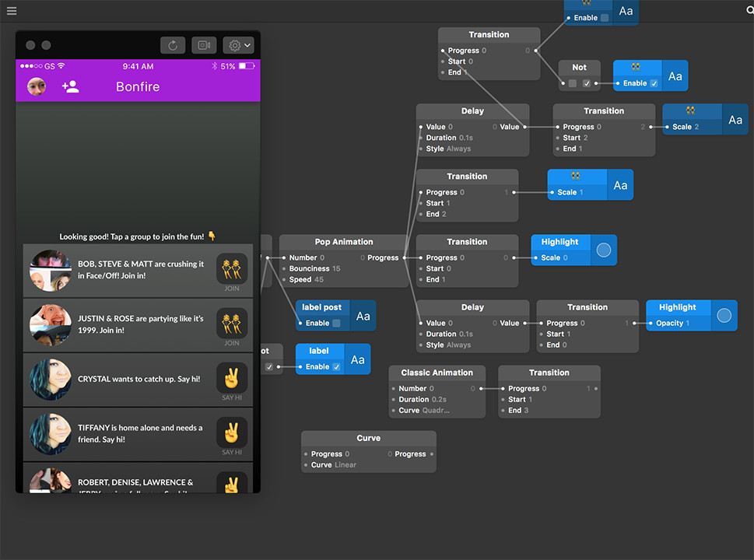Edit the Bounciness value of Pop Animation
Viewport: 754px width, 560px height.
click(x=336, y=268)
